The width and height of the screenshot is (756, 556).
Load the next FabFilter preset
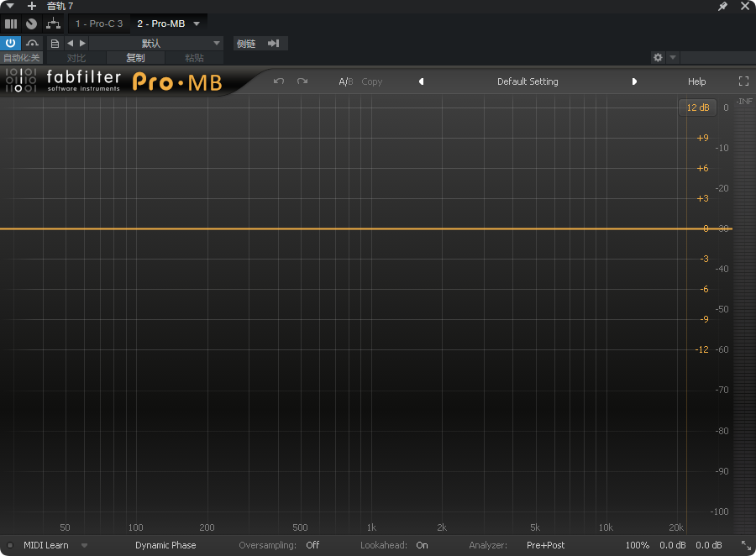[634, 81]
